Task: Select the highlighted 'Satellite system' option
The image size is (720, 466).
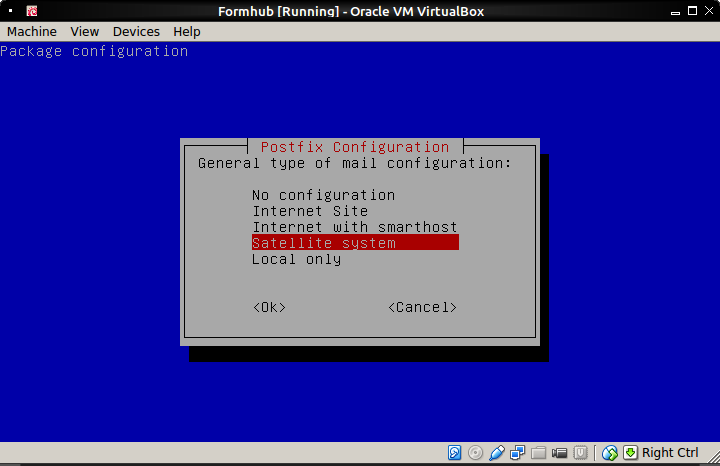Action: click(355, 243)
